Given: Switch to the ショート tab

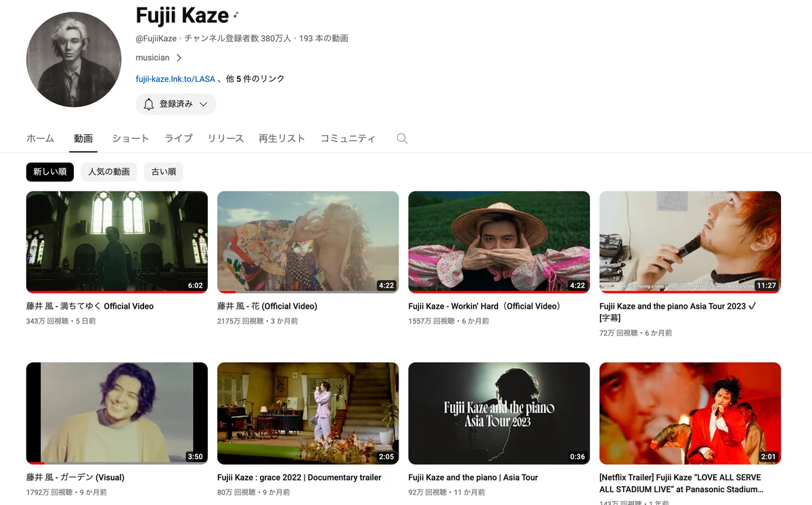Looking at the screenshot, I should pyautogui.click(x=131, y=138).
